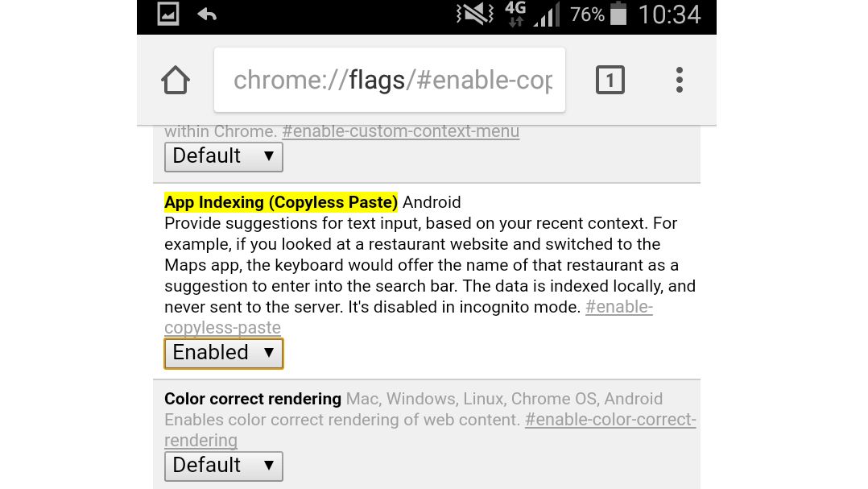Open the Default dropdown under Color correct rendering
Viewport: 868px width, 489px height.
[x=223, y=466]
